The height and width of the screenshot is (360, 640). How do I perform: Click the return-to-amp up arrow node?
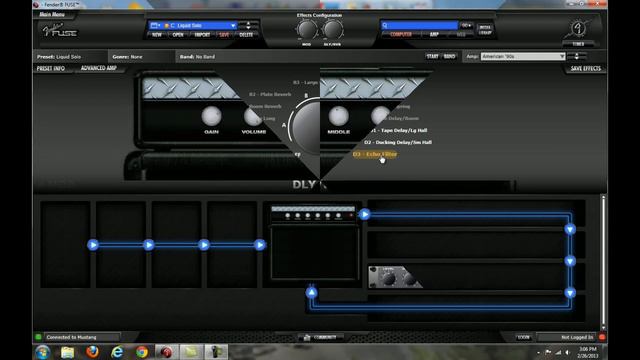click(x=311, y=292)
